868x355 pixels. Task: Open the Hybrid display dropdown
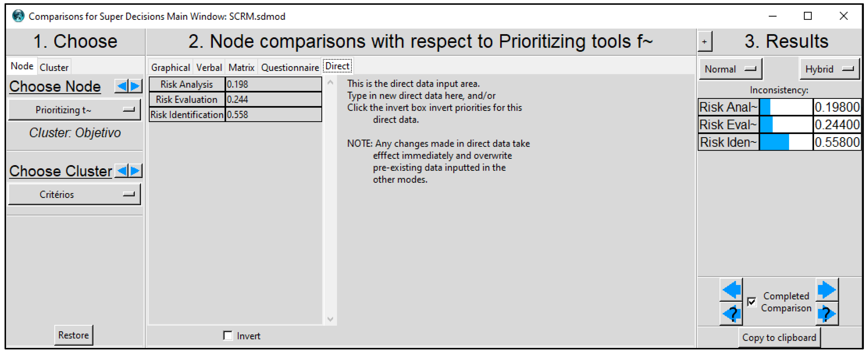[829, 69]
